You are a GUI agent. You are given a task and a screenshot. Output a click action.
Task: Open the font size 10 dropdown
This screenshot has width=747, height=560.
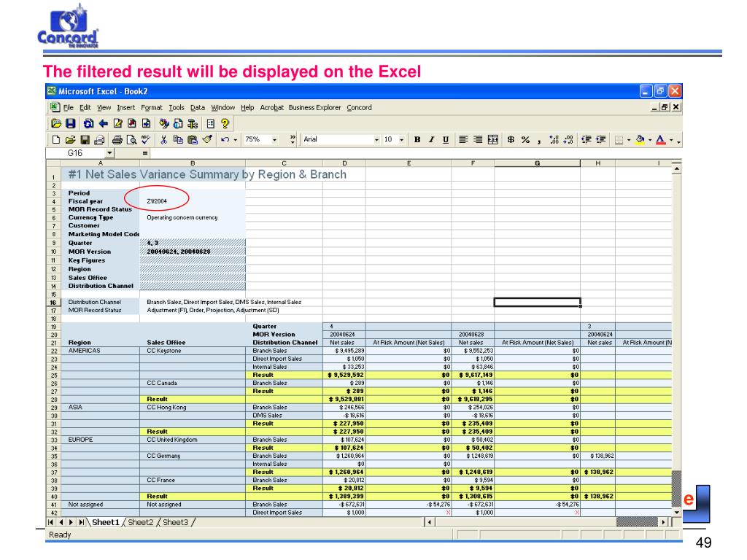[x=402, y=139]
